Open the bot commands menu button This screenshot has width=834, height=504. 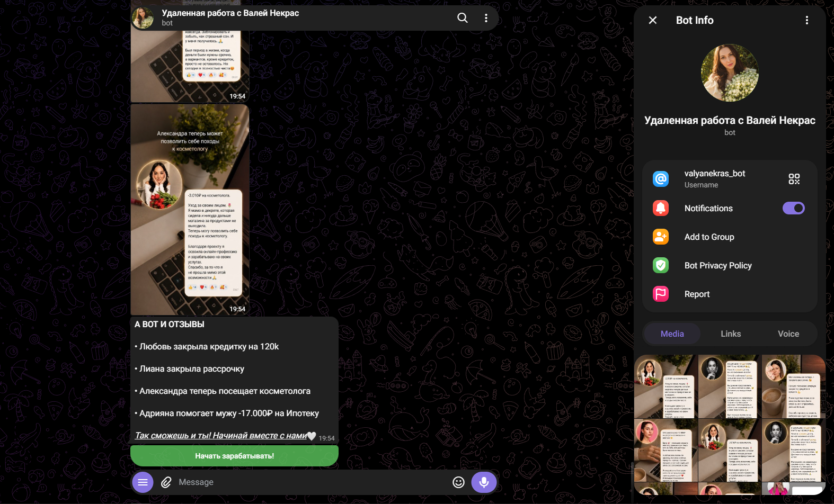pos(143,482)
